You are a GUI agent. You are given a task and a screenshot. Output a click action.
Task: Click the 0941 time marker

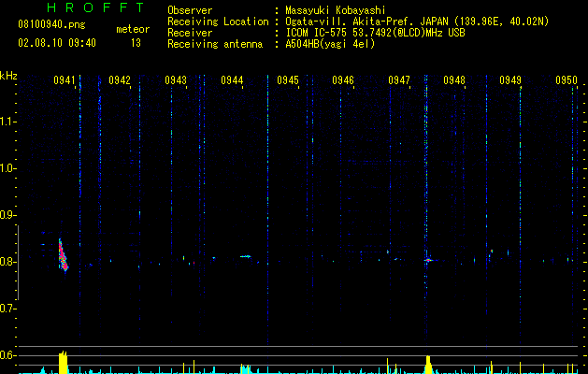click(65, 80)
